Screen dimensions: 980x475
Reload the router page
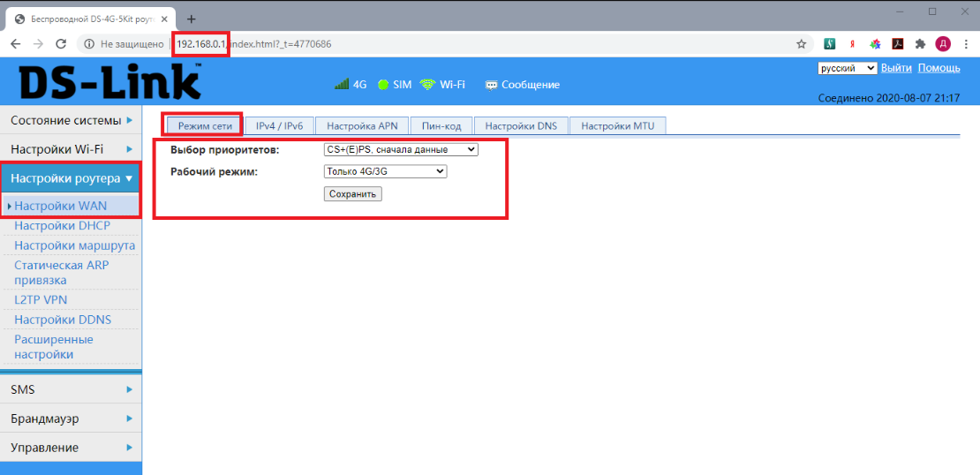[61, 43]
